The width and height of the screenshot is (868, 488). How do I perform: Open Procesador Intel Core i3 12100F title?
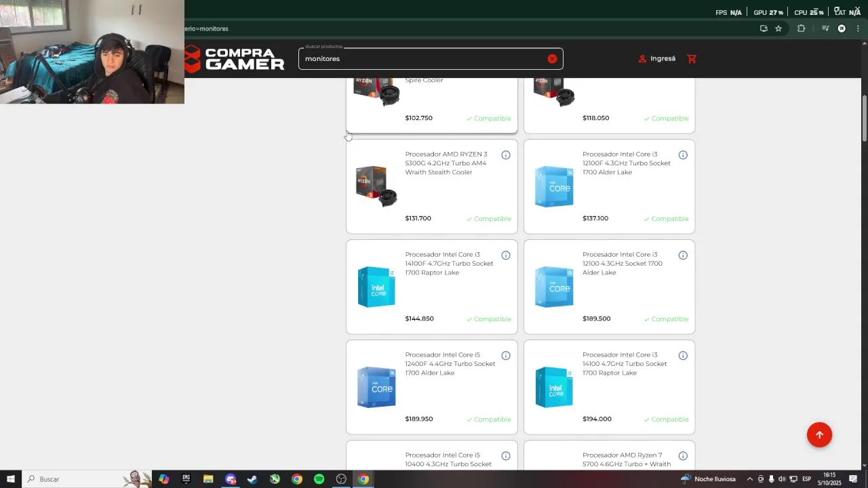(627, 163)
